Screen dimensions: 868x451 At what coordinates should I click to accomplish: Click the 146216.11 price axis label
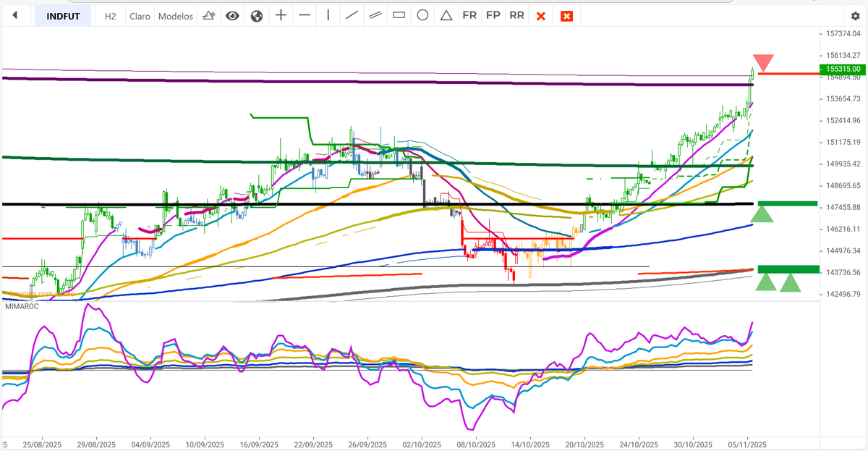(x=843, y=229)
